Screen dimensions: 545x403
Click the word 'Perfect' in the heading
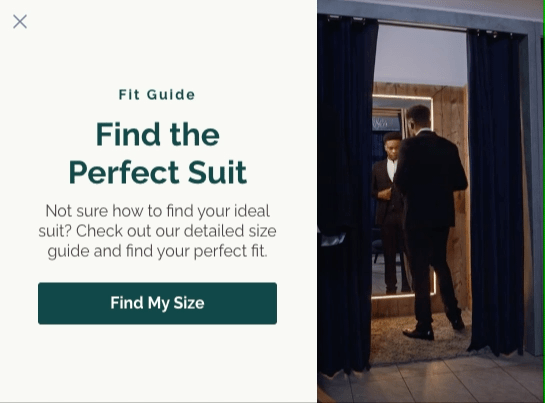124,172
